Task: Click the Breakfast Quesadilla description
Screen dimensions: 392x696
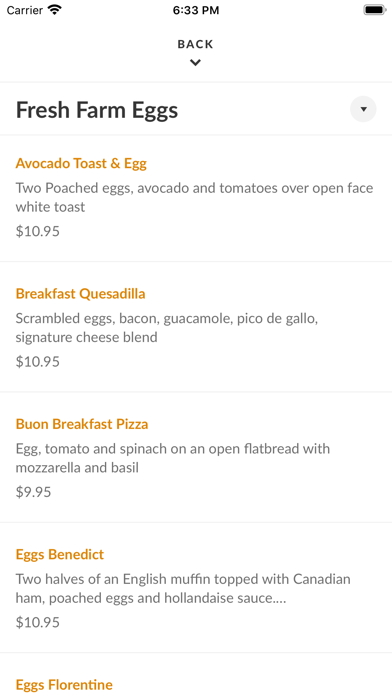Action: point(167,328)
